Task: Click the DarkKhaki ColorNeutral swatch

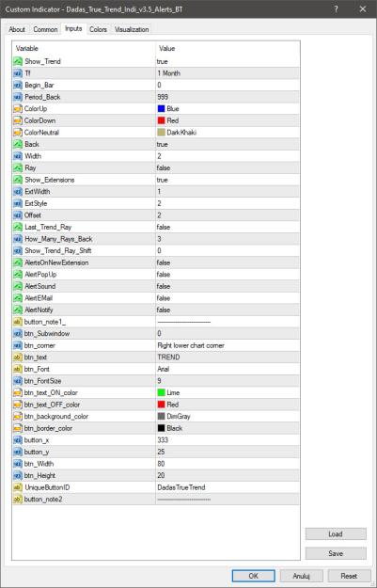Action: pos(162,133)
